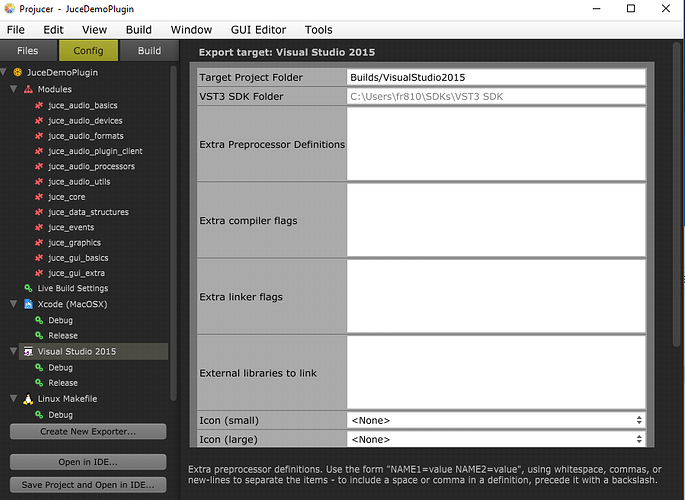Click the project tree vertical scrollbar
This screenshot has width=685, height=500.
click(173, 233)
